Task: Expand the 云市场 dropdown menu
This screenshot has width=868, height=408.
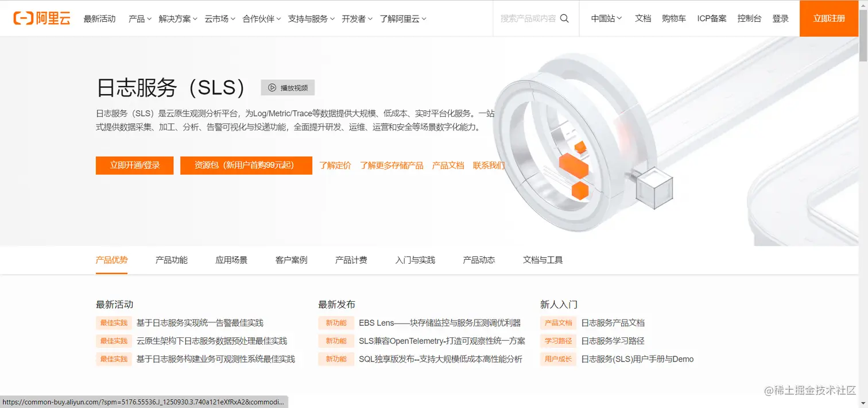Action: tap(220, 19)
